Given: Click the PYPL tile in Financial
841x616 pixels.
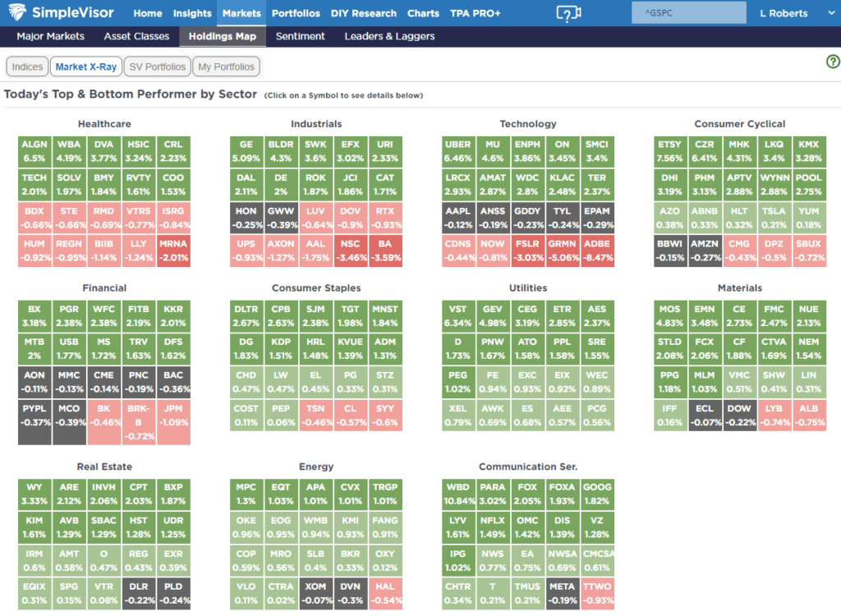Looking at the screenshot, I should click(34, 422).
